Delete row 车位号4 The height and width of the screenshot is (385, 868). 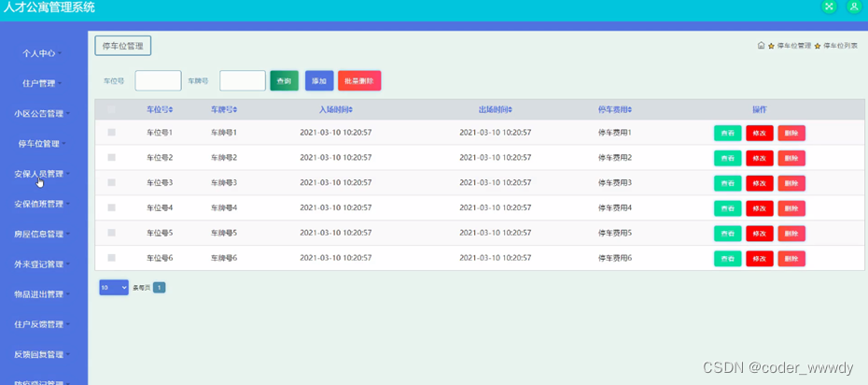coord(791,208)
